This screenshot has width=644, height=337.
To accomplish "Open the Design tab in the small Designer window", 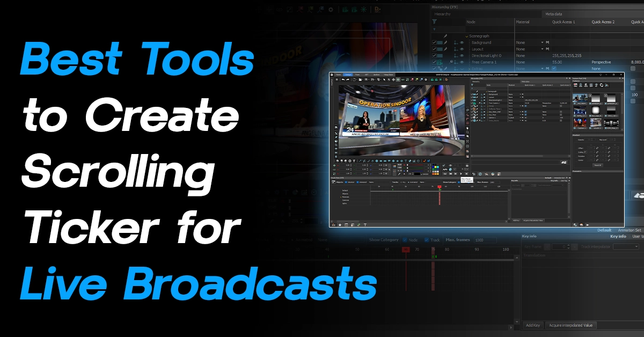I will click(348, 75).
